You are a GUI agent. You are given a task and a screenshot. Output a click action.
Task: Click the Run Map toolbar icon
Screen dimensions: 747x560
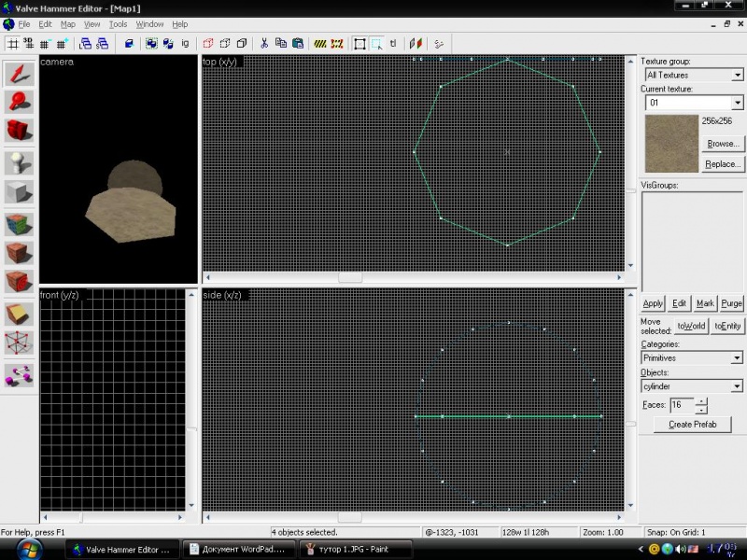tap(439, 44)
